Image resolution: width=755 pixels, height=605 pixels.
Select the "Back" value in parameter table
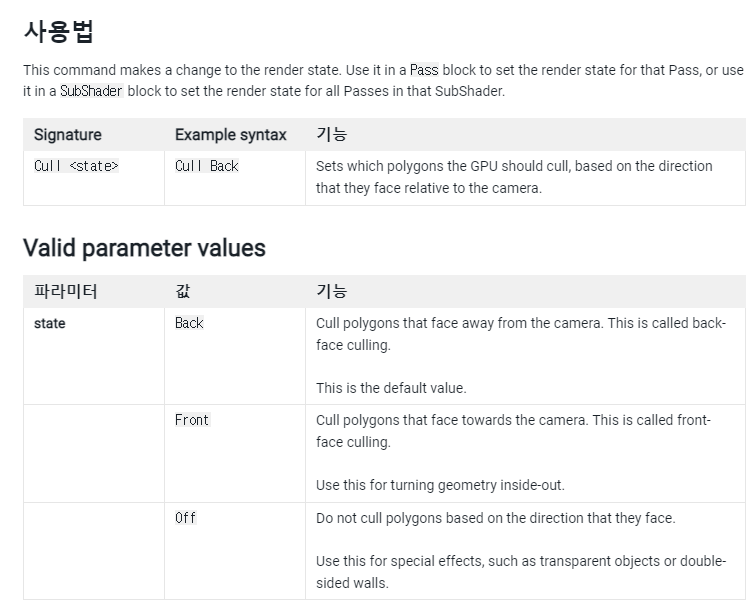tap(189, 323)
